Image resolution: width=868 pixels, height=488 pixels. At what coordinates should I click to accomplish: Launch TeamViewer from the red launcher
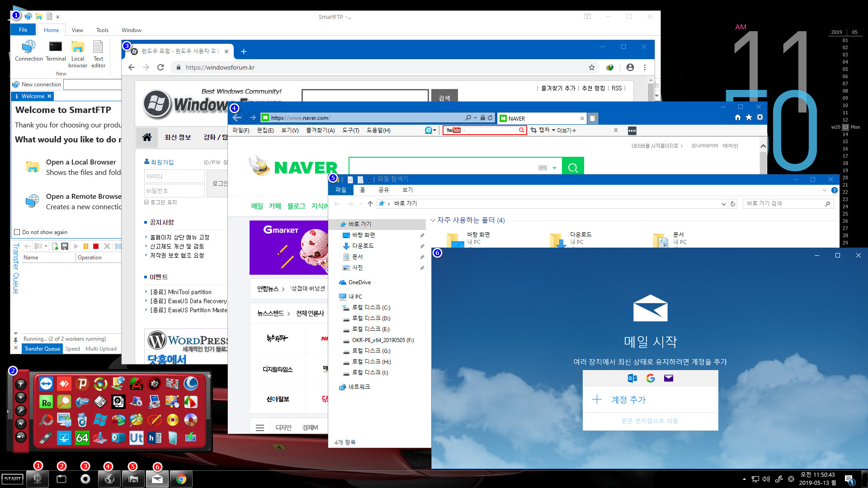pos(46,384)
